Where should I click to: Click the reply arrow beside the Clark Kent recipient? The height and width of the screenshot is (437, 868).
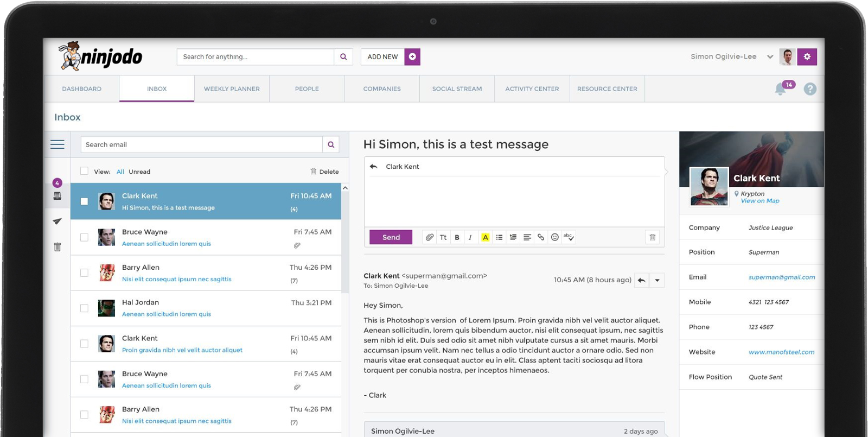(x=373, y=167)
